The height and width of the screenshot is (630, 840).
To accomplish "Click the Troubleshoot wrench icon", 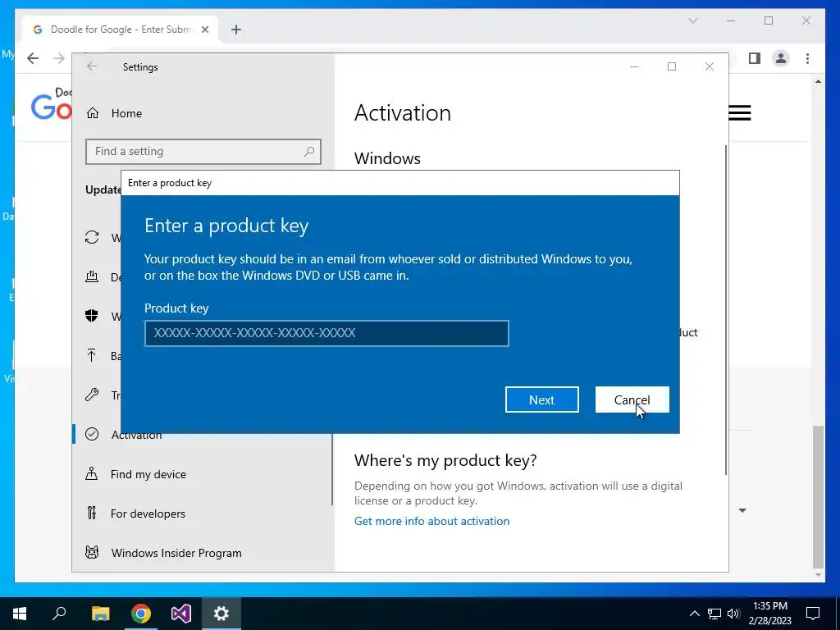I will [92, 395].
